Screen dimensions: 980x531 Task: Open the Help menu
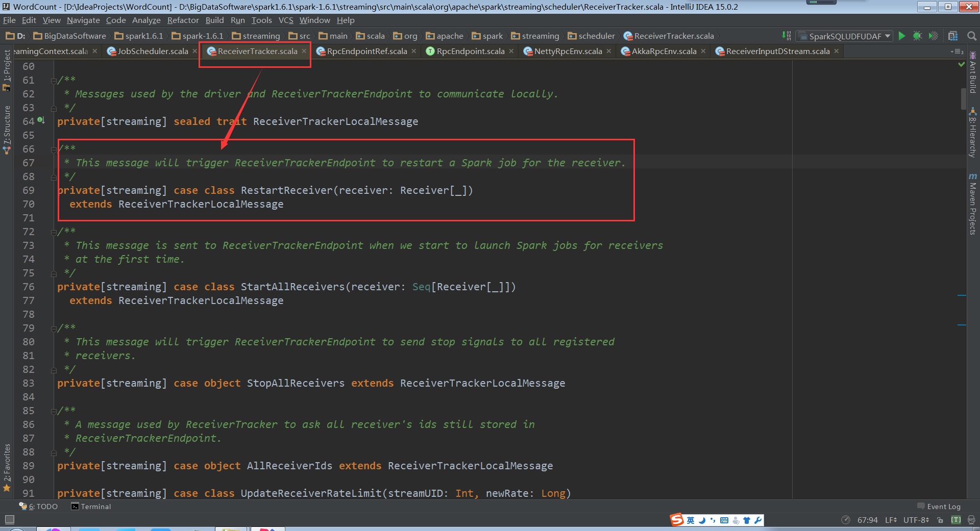coord(346,20)
